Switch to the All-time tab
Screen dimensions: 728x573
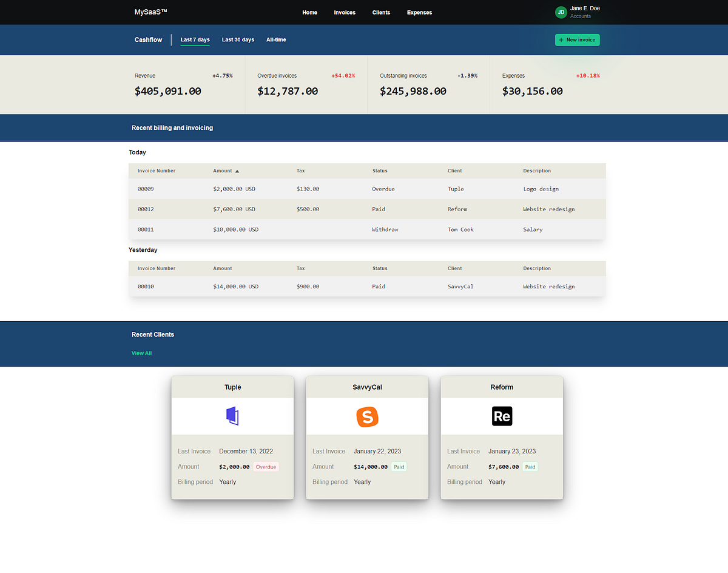pyautogui.click(x=276, y=39)
